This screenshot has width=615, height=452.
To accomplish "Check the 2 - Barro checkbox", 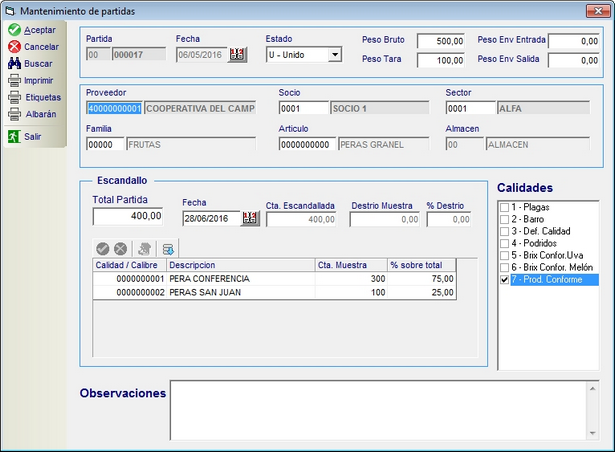I will click(504, 219).
